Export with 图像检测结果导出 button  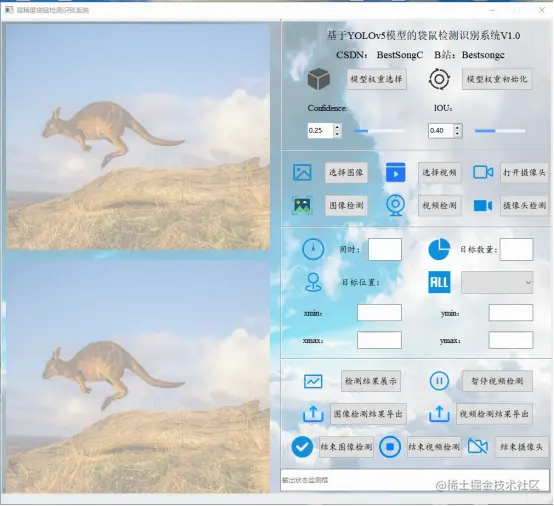[368, 414]
